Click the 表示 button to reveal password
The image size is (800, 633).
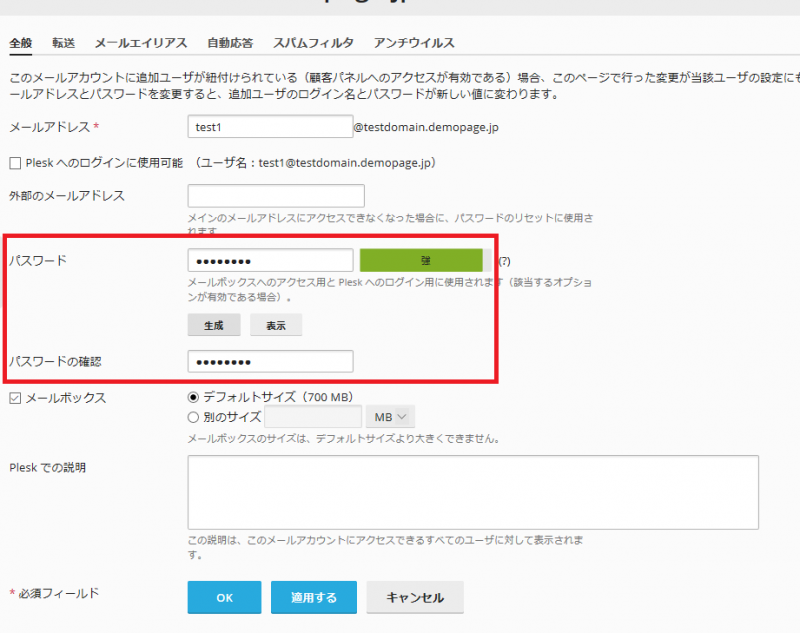click(x=276, y=325)
